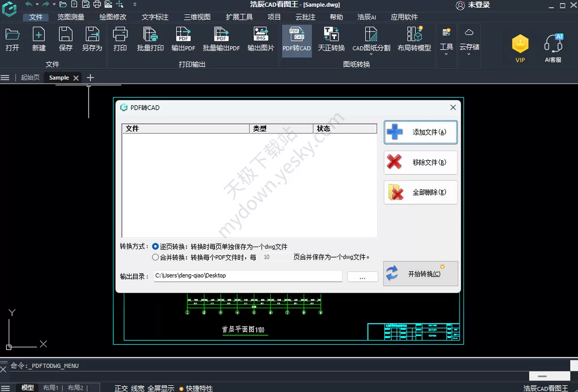Viewport: 578px width, 392px height.
Task: Switch to 扩展工具 ribbon tab
Action: tap(239, 17)
